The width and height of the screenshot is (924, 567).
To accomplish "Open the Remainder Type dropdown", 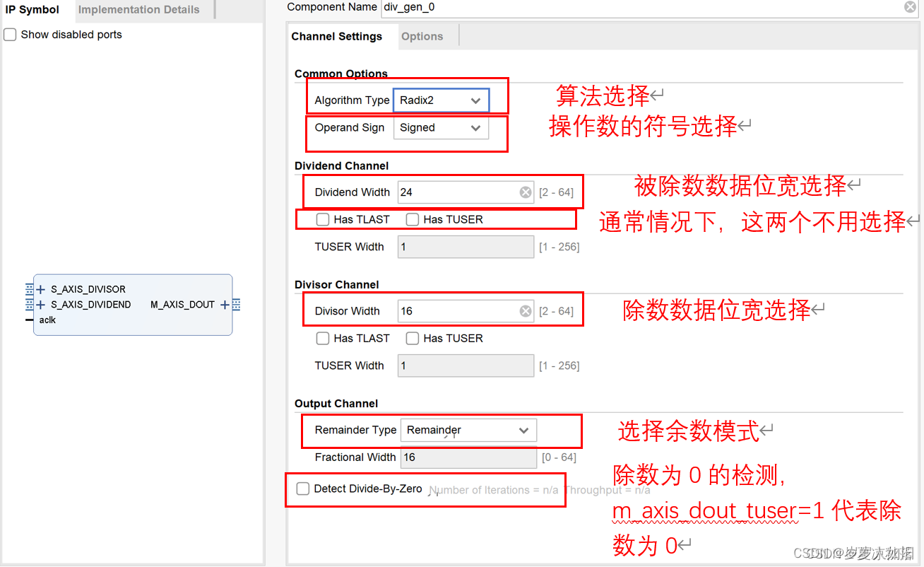I will tap(468, 430).
